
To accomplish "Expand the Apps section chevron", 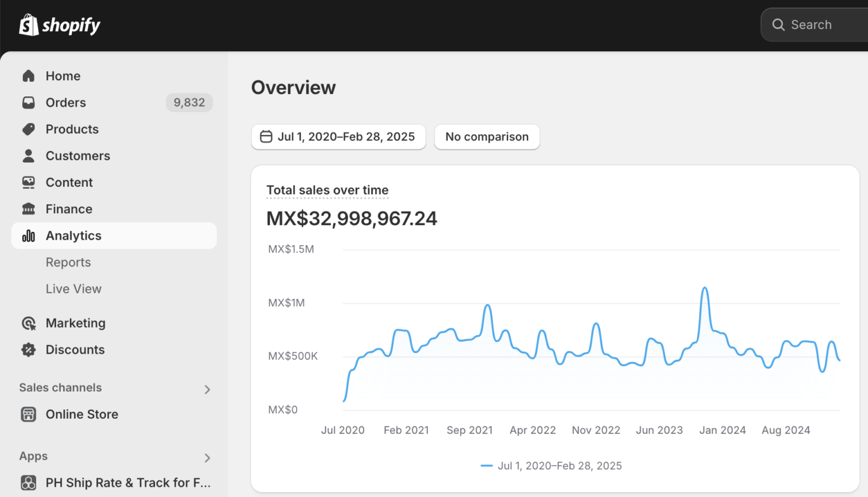I will click(x=207, y=458).
